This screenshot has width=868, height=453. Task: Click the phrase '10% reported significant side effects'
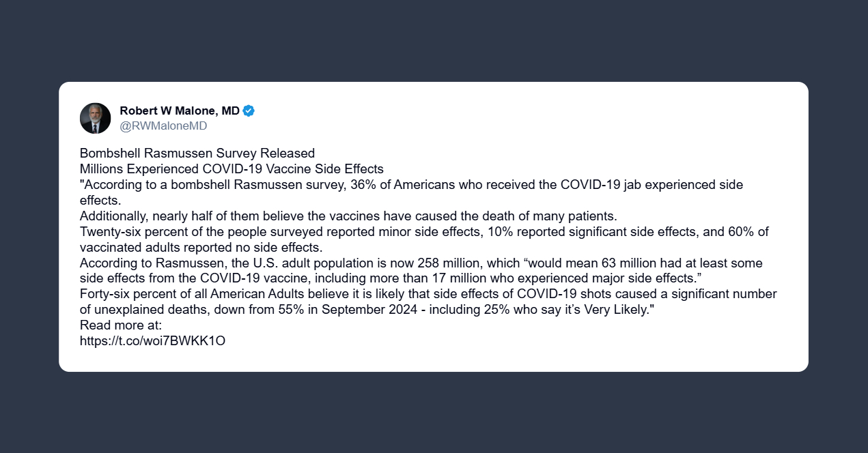pyautogui.click(x=591, y=232)
